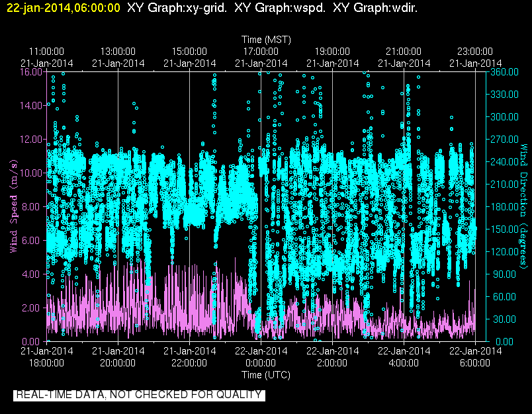Click the 22-Jan-2014 date above 6:00:00

click(x=475, y=351)
